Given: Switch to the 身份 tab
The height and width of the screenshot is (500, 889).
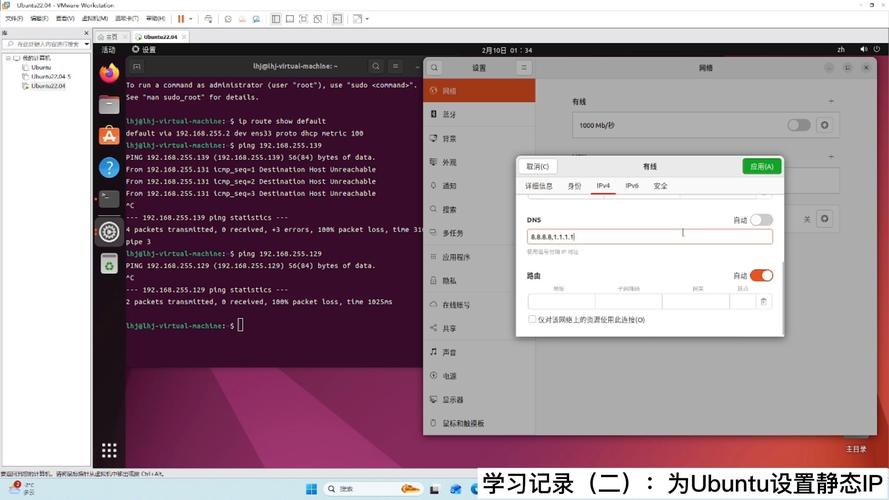Looking at the screenshot, I should [574, 186].
